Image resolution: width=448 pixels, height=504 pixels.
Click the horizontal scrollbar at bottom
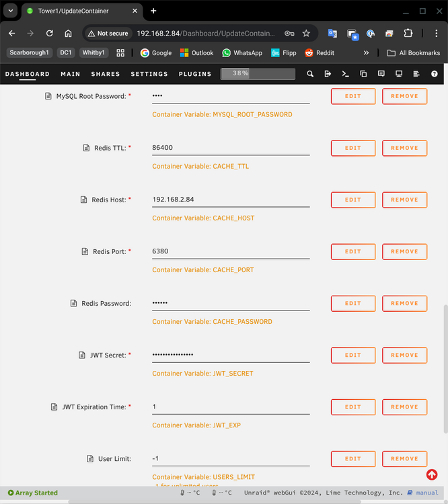[x=215, y=502]
